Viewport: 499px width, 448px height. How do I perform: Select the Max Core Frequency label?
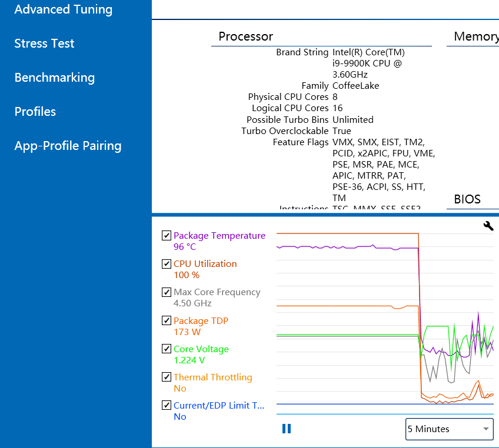(217, 292)
